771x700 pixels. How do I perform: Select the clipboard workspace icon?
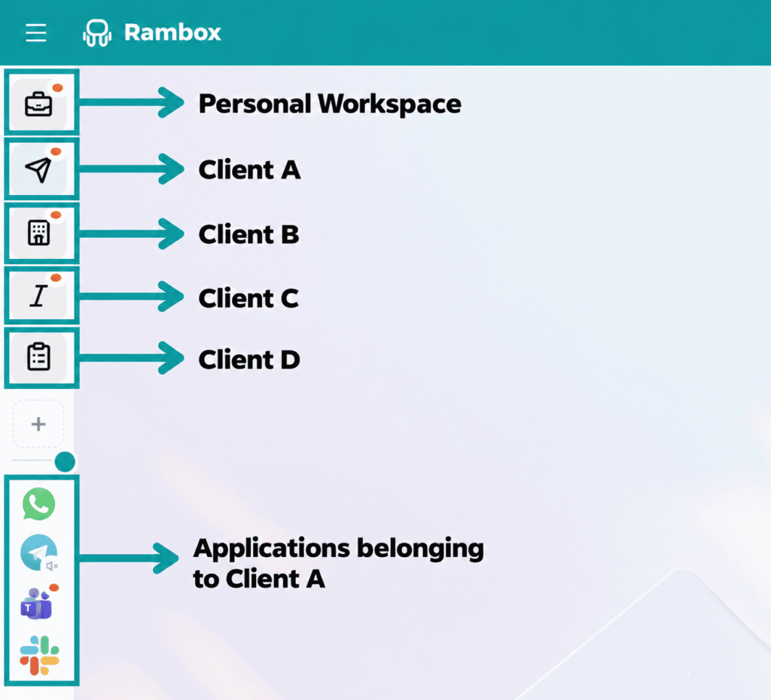click(39, 358)
